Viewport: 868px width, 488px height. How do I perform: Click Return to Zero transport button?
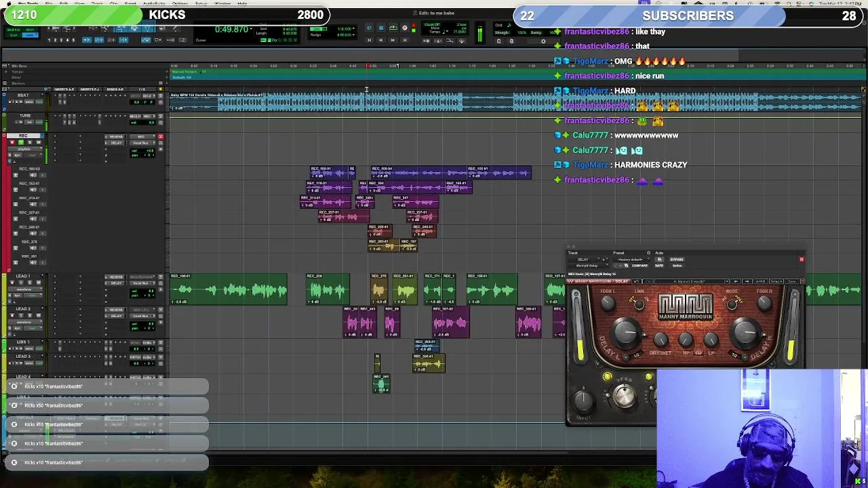[x=369, y=40]
